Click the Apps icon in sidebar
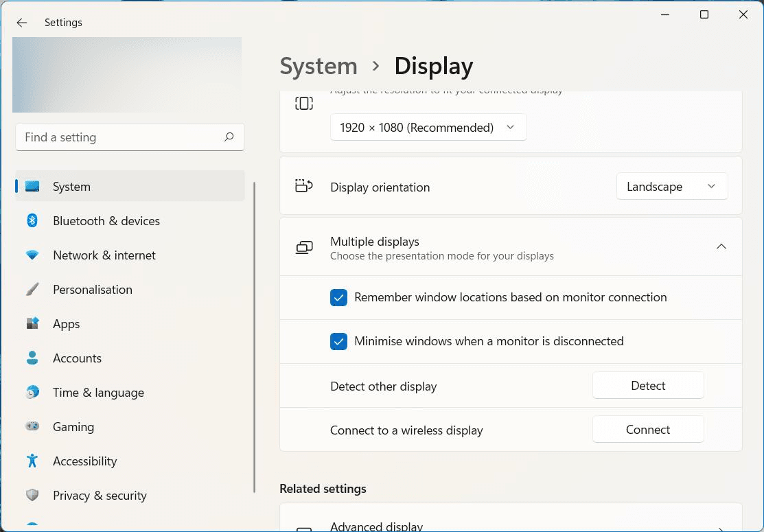The width and height of the screenshot is (764, 532). (x=32, y=323)
